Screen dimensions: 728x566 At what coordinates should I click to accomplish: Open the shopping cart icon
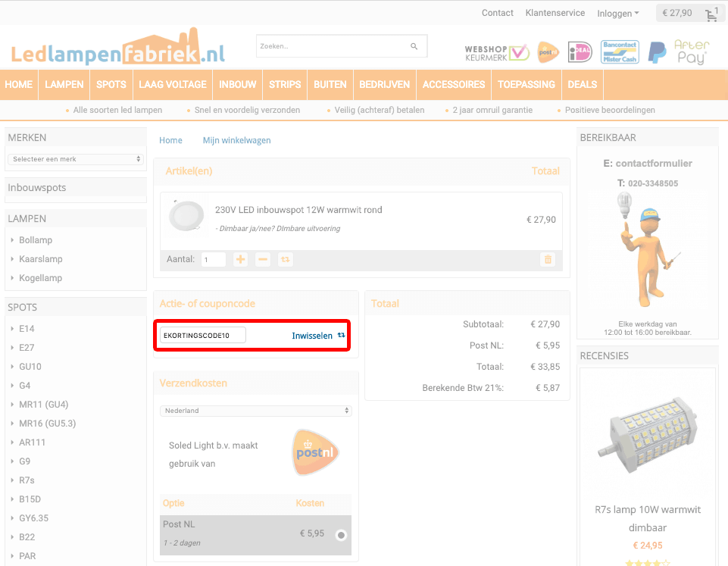pos(711,14)
